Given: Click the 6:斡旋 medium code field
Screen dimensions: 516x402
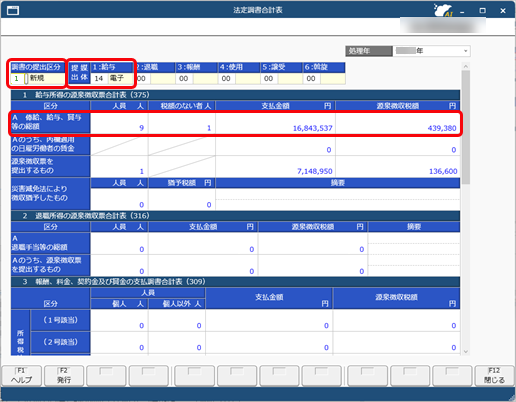Looking at the screenshot, I should click(x=311, y=79).
